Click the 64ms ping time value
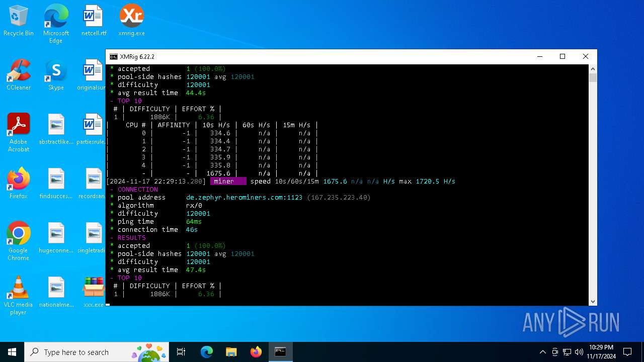The image size is (644, 362). tap(194, 222)
